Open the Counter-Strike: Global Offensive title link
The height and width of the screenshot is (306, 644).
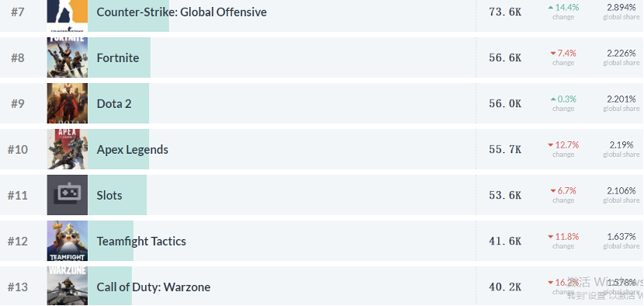click(x=182, y=12)
